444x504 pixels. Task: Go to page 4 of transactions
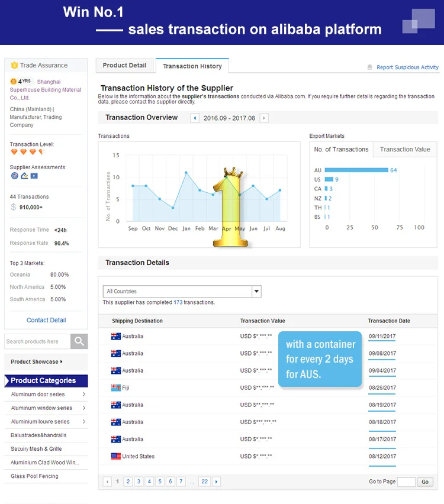point(149,482)
